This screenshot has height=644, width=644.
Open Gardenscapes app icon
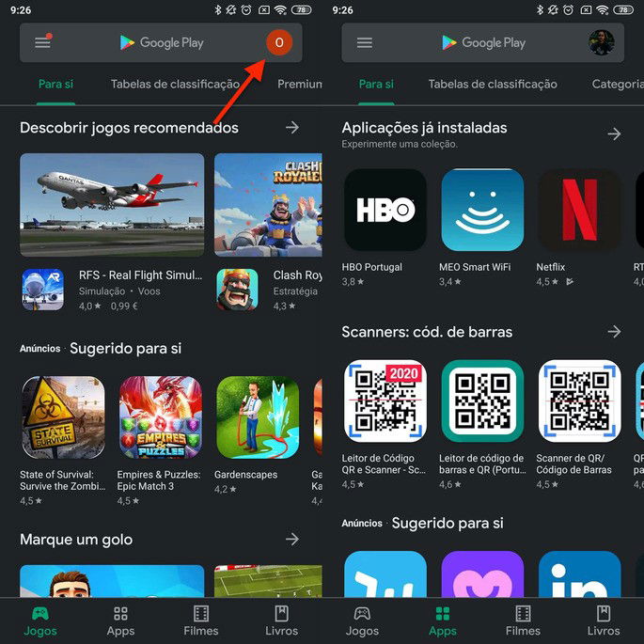pos(258,417)
